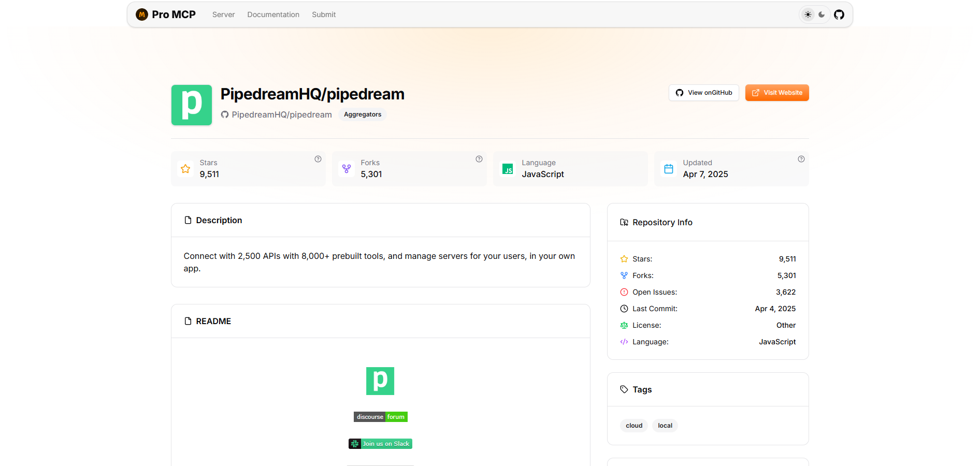Click the help icon on Updated card

(x=801, y=159)
